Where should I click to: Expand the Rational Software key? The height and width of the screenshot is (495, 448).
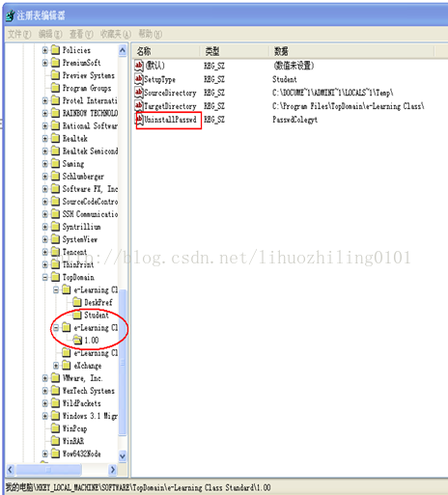(x=45, y=125)
